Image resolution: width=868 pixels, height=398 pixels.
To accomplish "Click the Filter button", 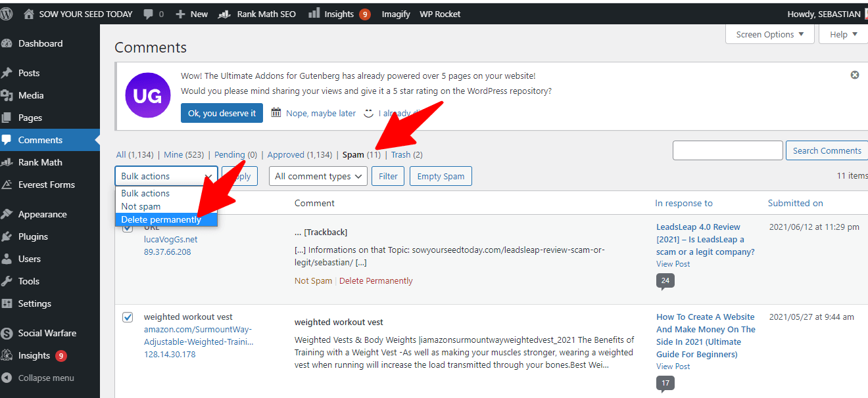I will 388,176.
